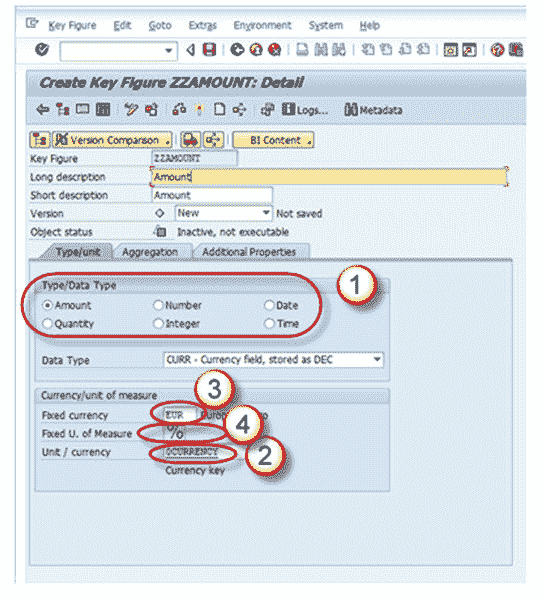Select the Number radio button
This screenshot has width=543, height=598.
click(158, 305)
